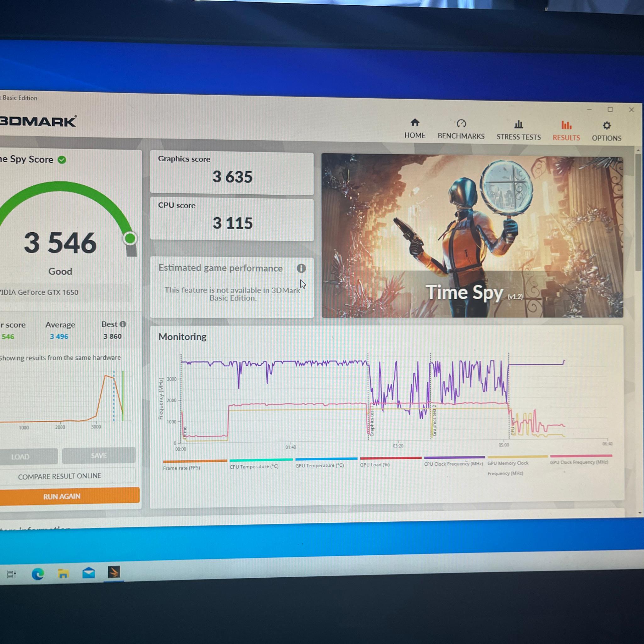Select the Results tab

(x=566, y=131)
